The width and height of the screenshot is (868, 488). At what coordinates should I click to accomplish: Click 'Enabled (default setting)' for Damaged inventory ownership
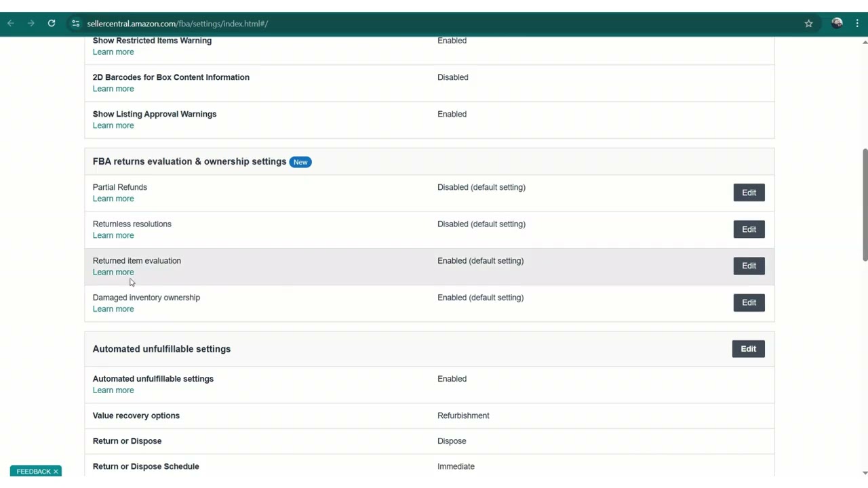point(480,298)
